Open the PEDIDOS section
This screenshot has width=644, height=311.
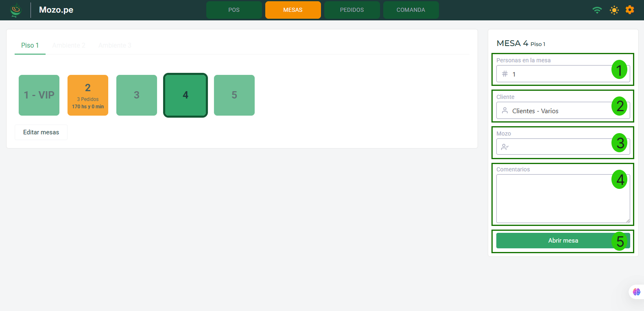[x=352, y=10]
